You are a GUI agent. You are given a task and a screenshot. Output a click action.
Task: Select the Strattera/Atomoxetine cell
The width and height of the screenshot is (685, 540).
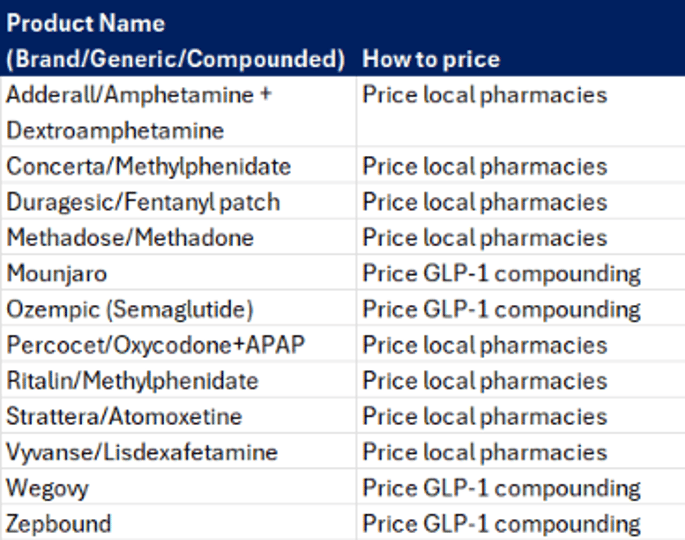click(124, 417)
